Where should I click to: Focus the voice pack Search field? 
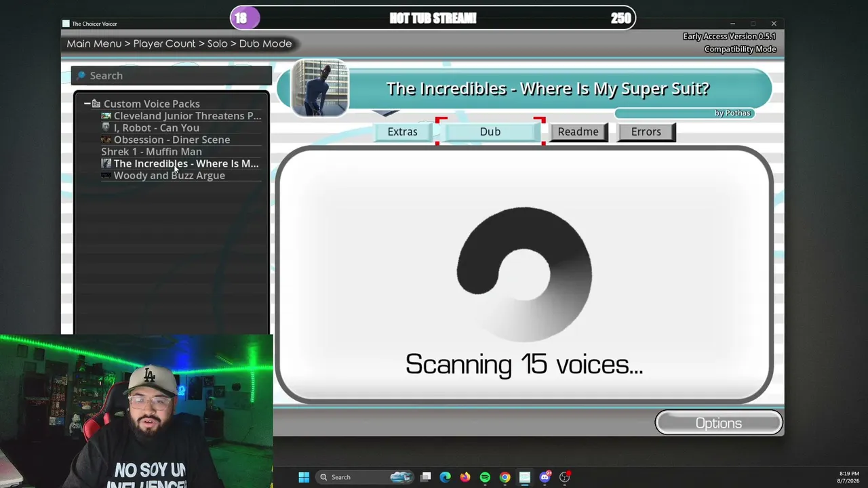172,76
